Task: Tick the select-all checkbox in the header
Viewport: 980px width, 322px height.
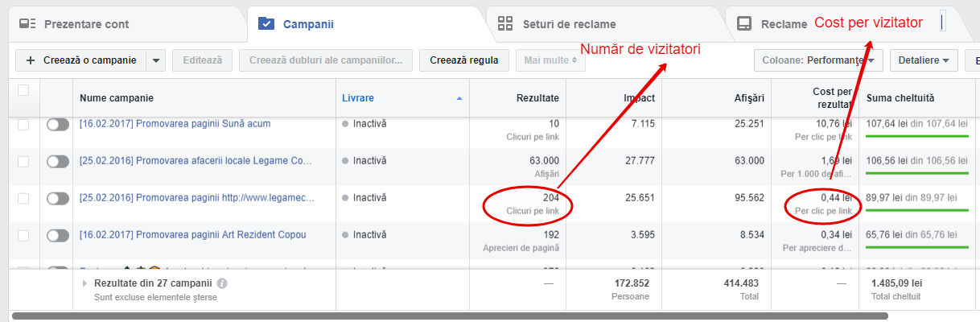Action: (23, 90)
